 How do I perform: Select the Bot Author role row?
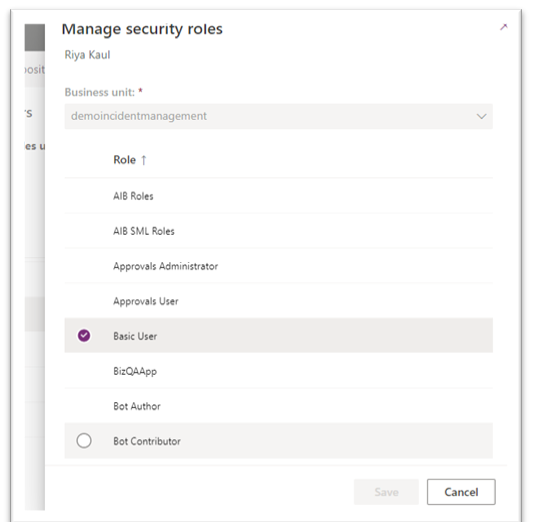(278, 406)
